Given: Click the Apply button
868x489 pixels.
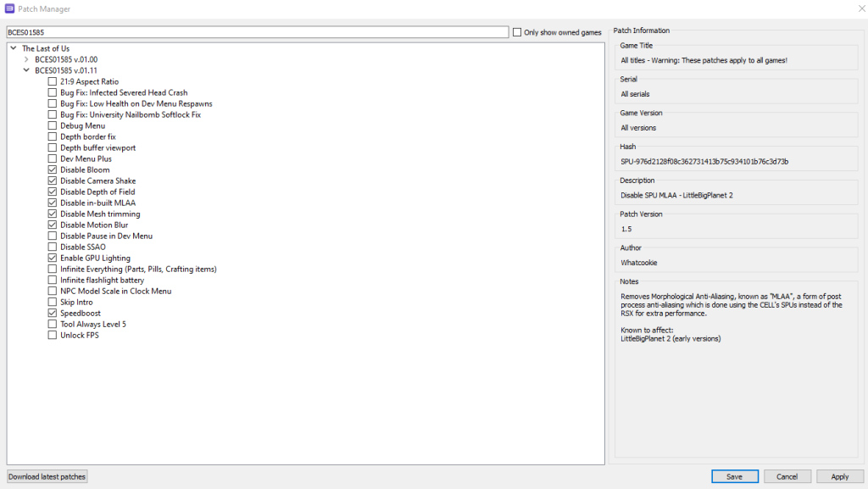Looking at the screenshot, I should click(x=839, y=476).
